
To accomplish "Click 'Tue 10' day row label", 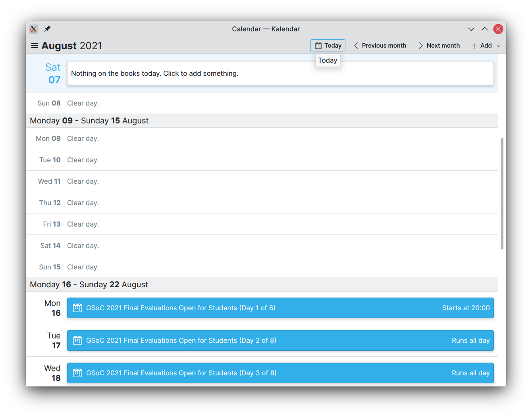I will [50, 160].
